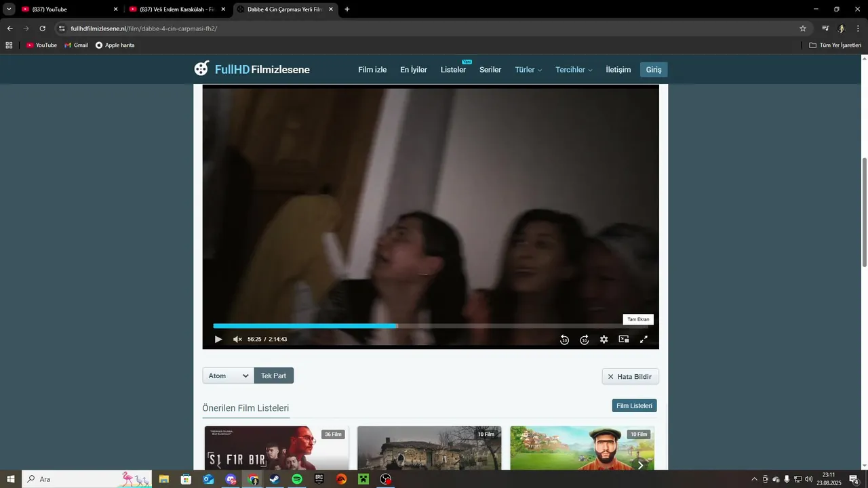Open the Atom source dropdown
868x488 pixels.
tap(228, 375)
